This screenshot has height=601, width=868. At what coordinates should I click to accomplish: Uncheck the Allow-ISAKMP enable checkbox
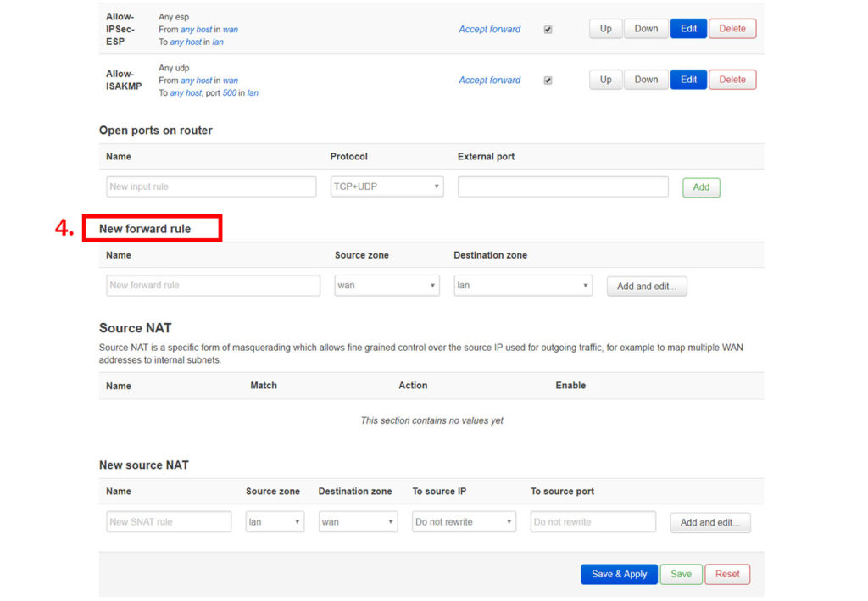coord(548,80)
